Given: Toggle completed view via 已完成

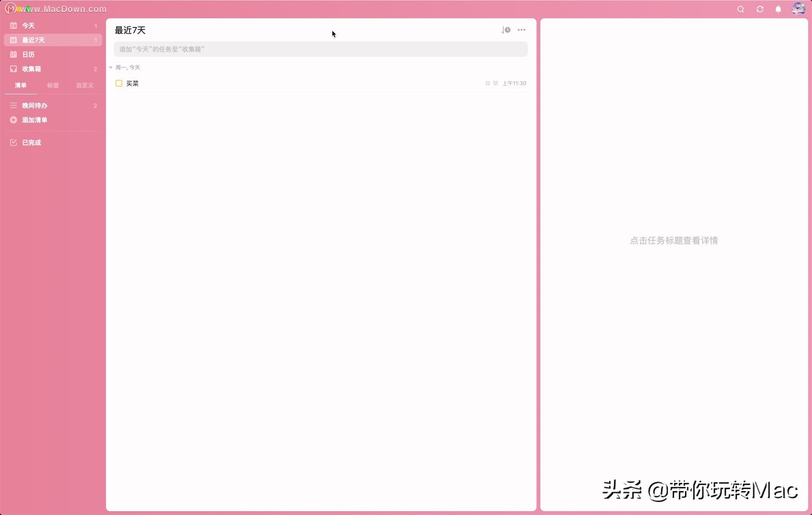Looking at the screenshot, I should (x=30, y=142).
